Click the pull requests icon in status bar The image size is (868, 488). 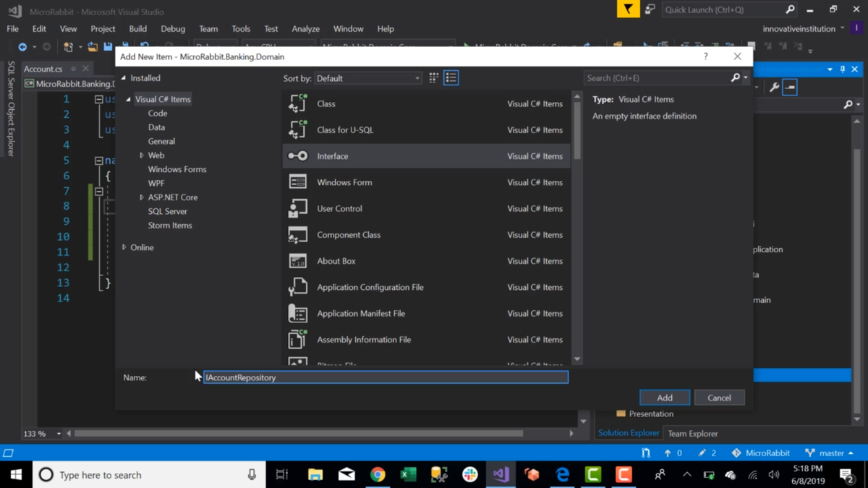[x=645, y=453]
